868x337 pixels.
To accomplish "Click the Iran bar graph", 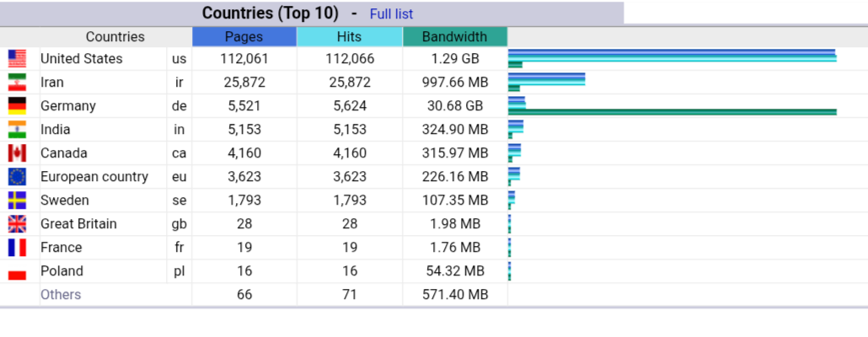I will (x=546, y=80).
